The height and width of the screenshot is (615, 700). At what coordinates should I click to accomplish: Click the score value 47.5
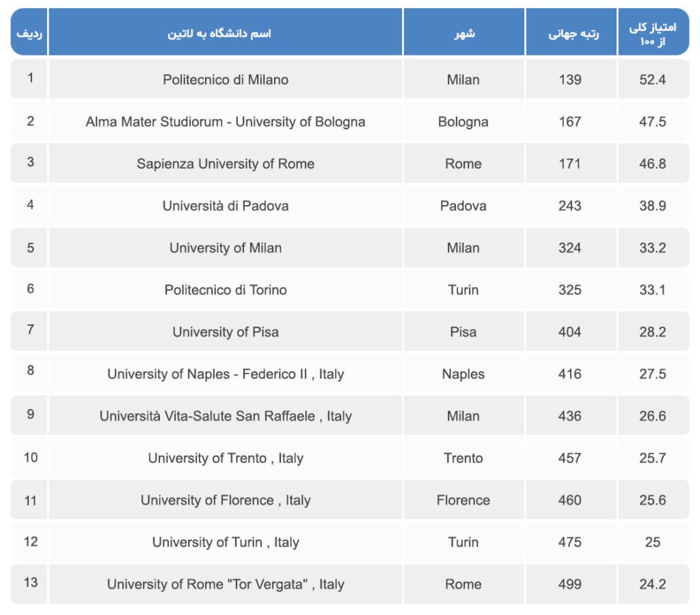[x=652, y=122]
